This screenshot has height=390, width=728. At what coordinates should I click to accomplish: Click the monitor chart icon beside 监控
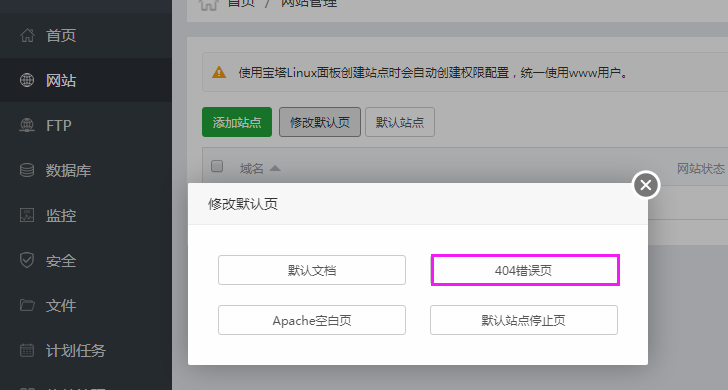(x=27, y=215)
